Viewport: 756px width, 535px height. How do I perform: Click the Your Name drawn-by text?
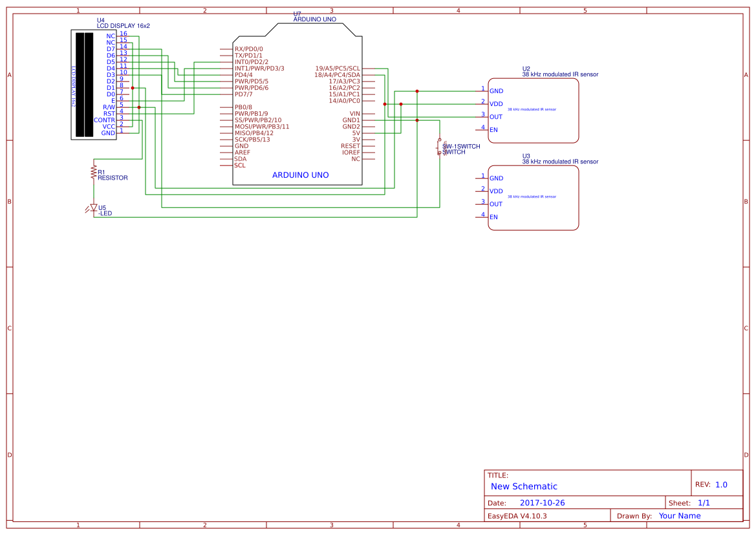(680, 515)
